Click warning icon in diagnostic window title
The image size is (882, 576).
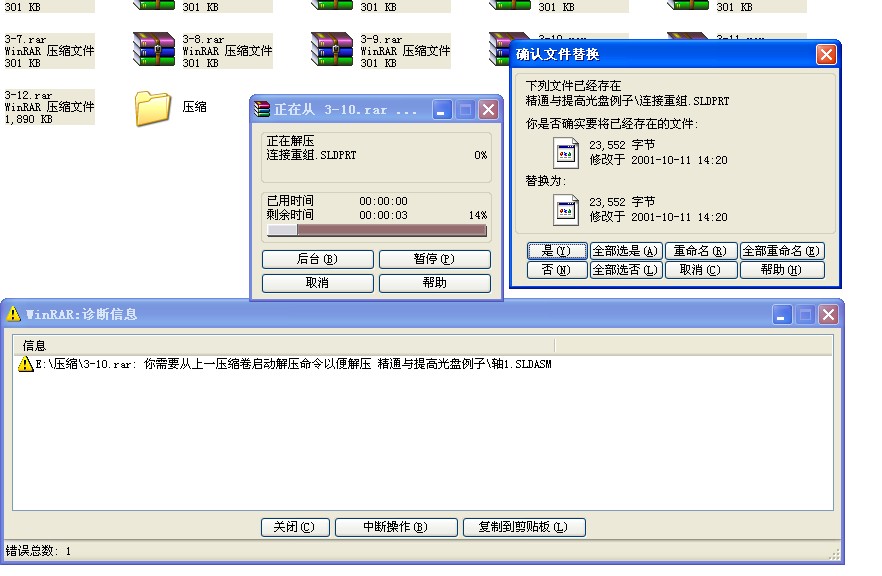[x=14, y=314]
